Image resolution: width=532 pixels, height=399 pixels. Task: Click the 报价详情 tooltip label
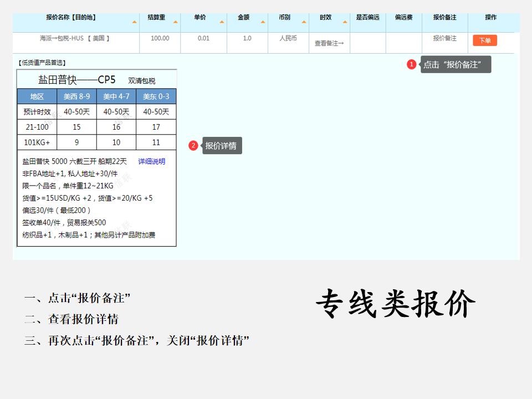[x=221, y=146]
